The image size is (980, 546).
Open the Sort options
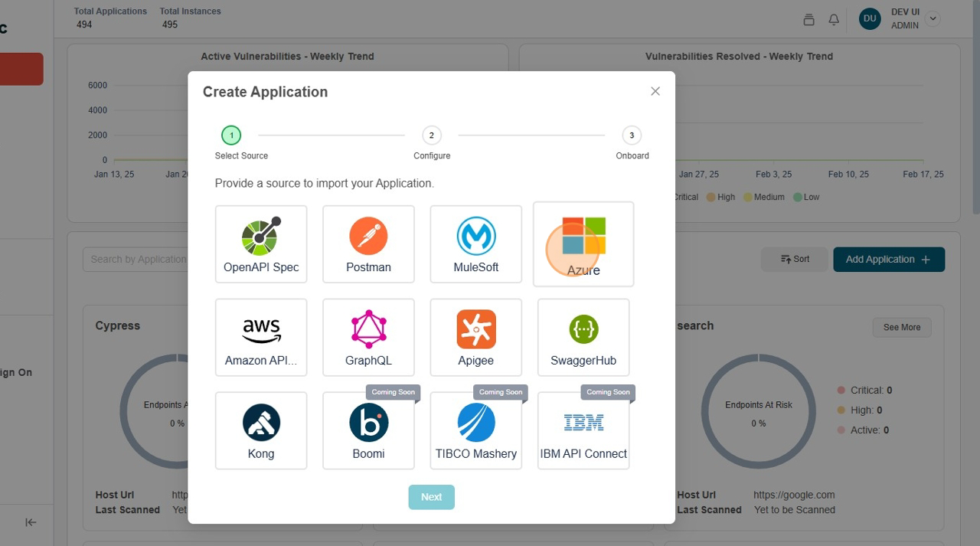(x=795, y=259)
